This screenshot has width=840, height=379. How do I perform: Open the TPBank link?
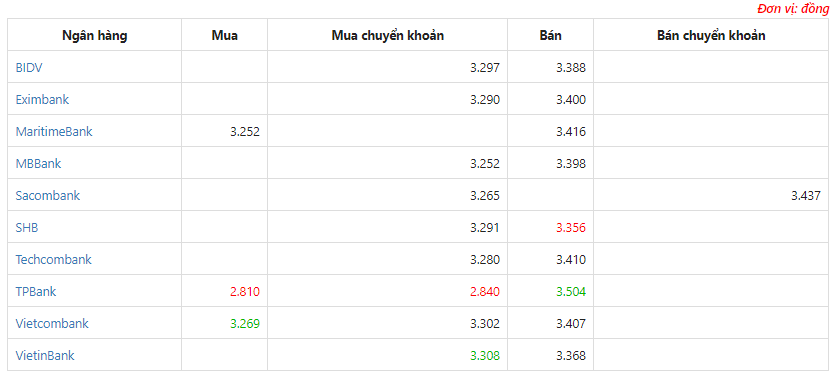pyautogui.click(x=36, y=292)
